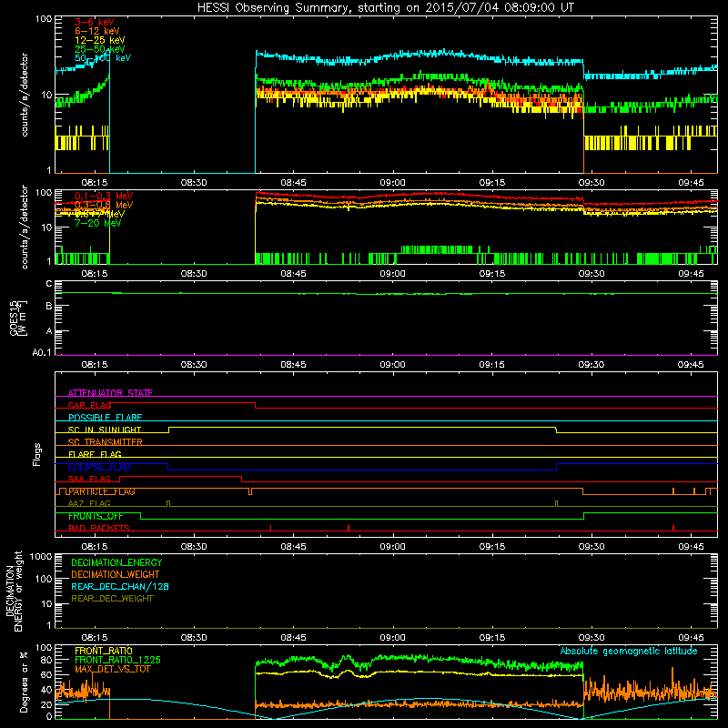Select the 0.3-0.8 MeV legend label
728x728 pixels.
[104, 205]
